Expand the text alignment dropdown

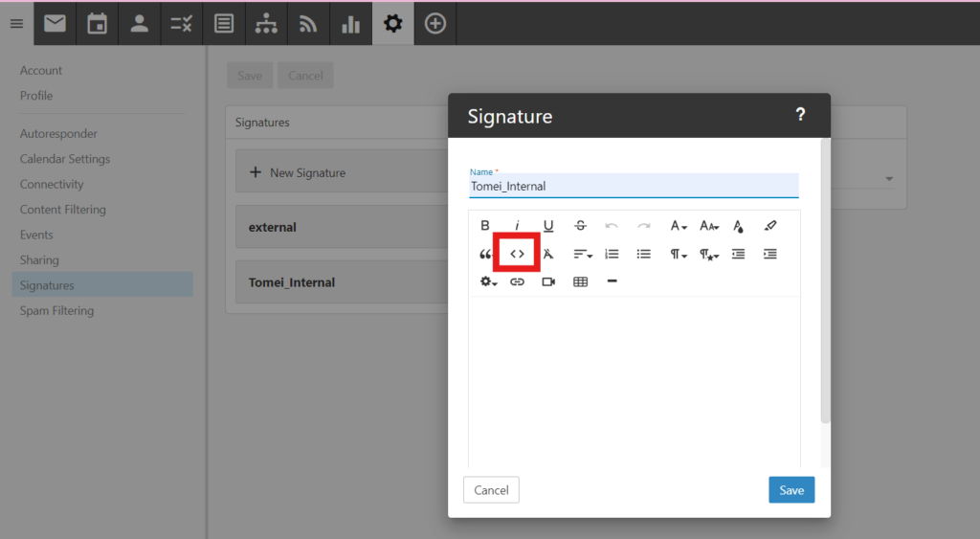click(x=582, y=254)
